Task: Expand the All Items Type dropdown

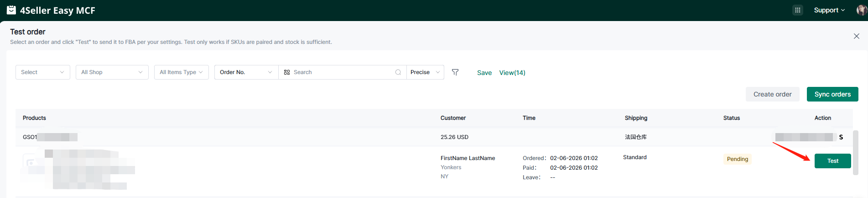Action: pyautogui.click(x=181, y=72)
